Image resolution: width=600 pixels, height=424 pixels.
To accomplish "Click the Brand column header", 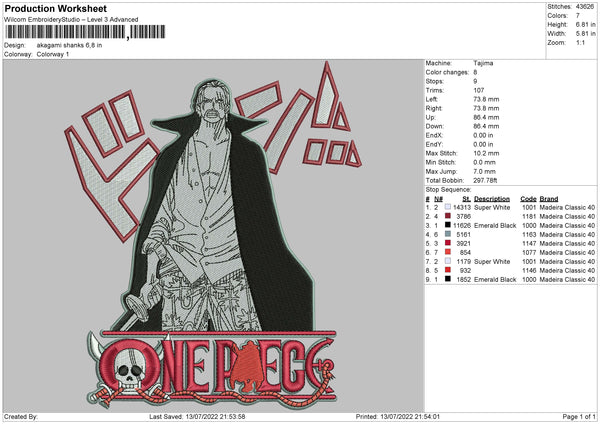I will [x=550, y=198].
